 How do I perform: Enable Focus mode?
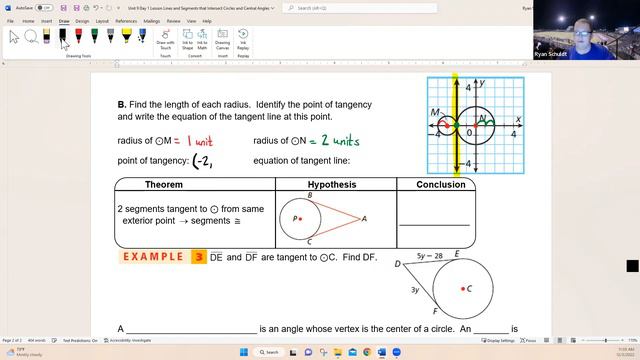[x=528, y=340]
